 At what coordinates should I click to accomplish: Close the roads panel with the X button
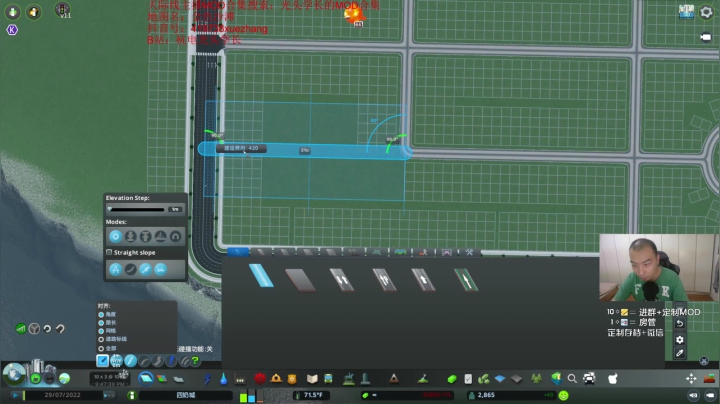click(x=704, y=361)
